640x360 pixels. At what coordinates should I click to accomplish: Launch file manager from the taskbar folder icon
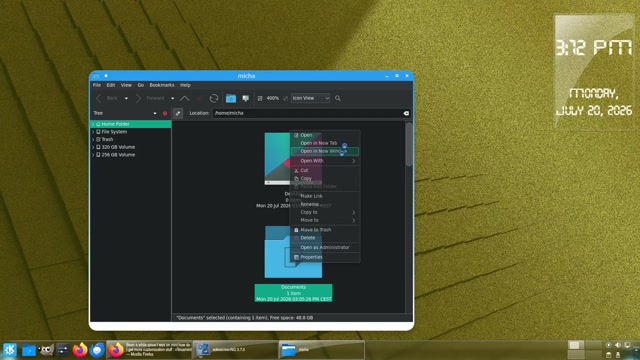click(x=29, y=350)
